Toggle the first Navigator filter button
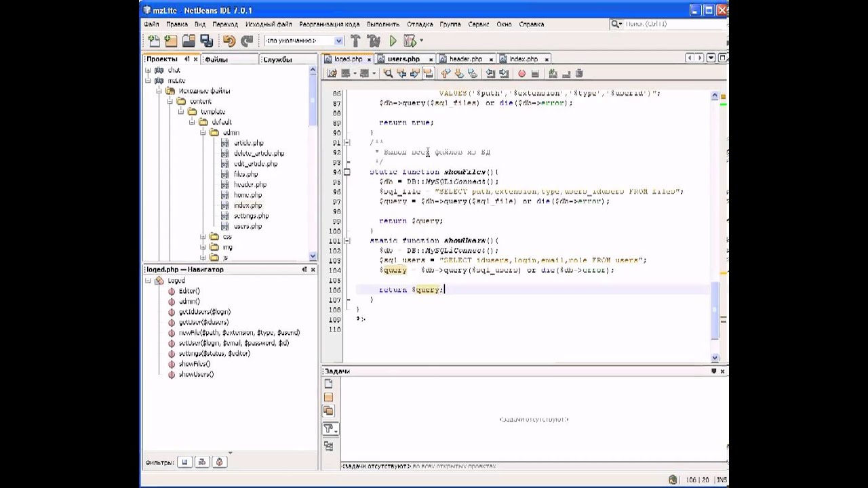This screenshot has height=488, width=868. click(184, 462)
